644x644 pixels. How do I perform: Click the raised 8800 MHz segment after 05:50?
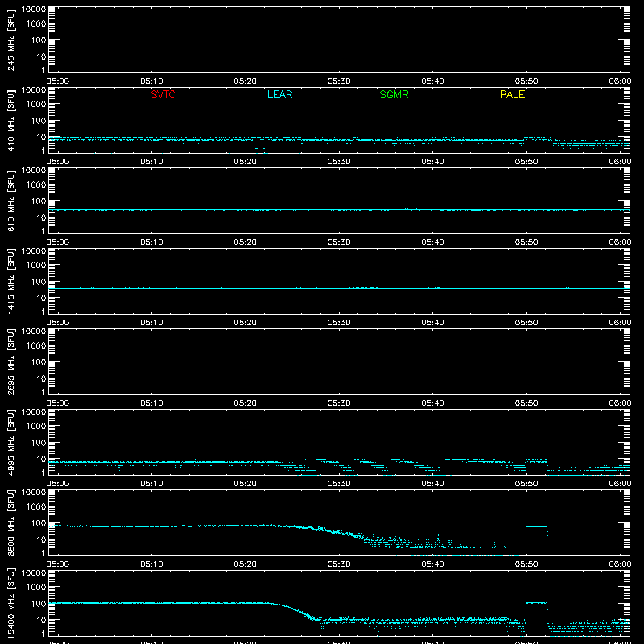(536, 526)
